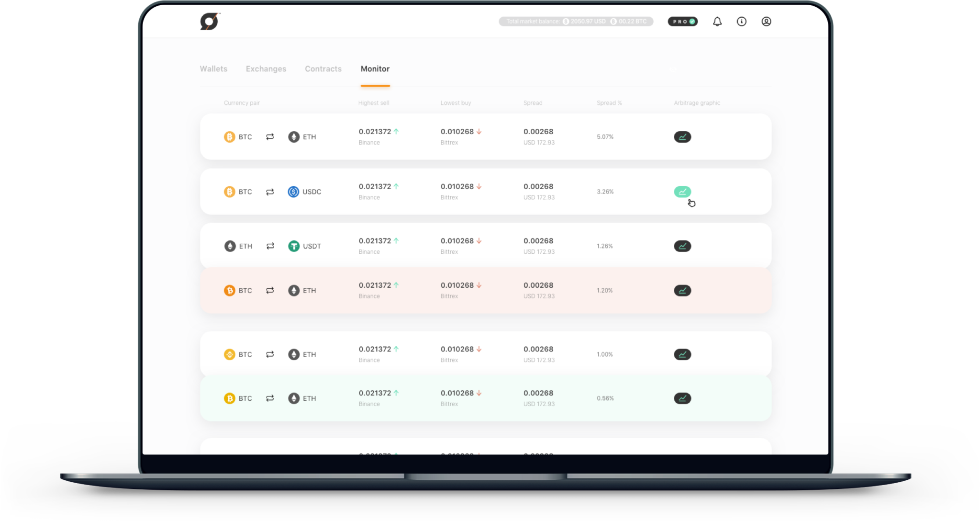Click ETH coin icon in 0.56% row
Image resolution: width=980 pixels, height=521 pixels.
tap(294, 398)
